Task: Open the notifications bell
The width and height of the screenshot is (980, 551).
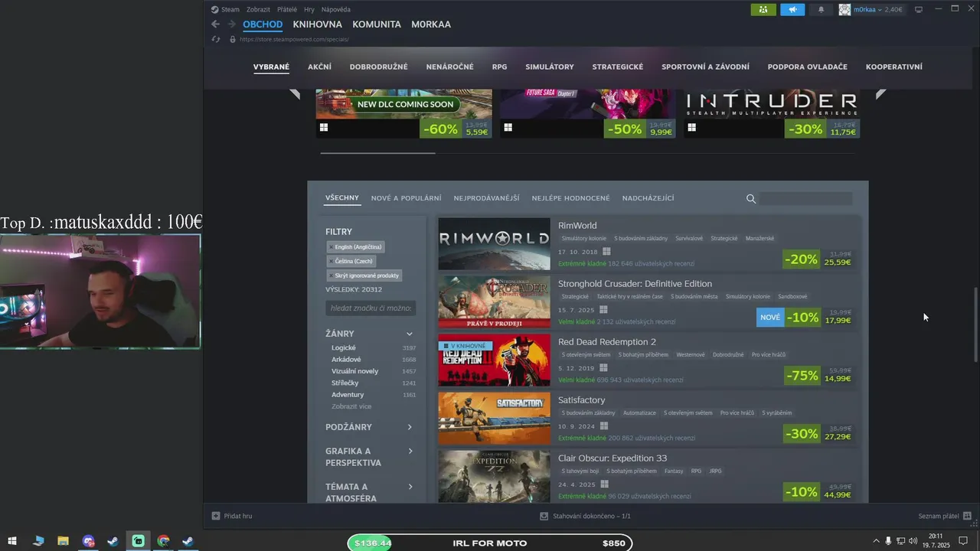Action: pos(822,9)
